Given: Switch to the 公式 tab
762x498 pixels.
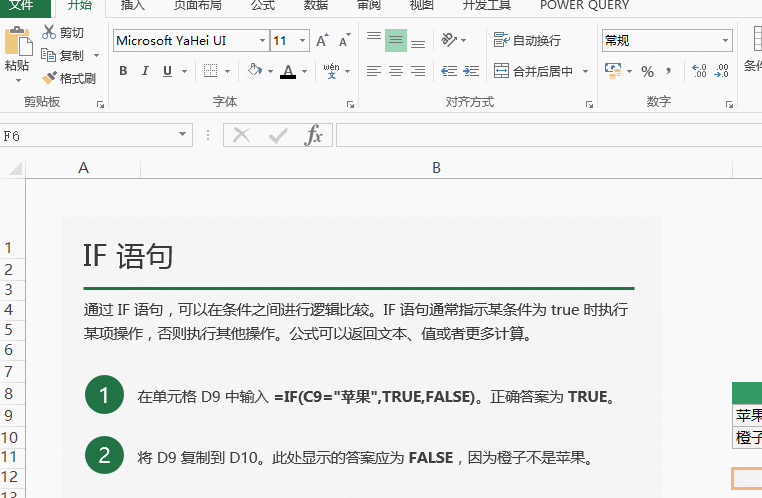Looking at the screenshot, I should coord(263,5).
